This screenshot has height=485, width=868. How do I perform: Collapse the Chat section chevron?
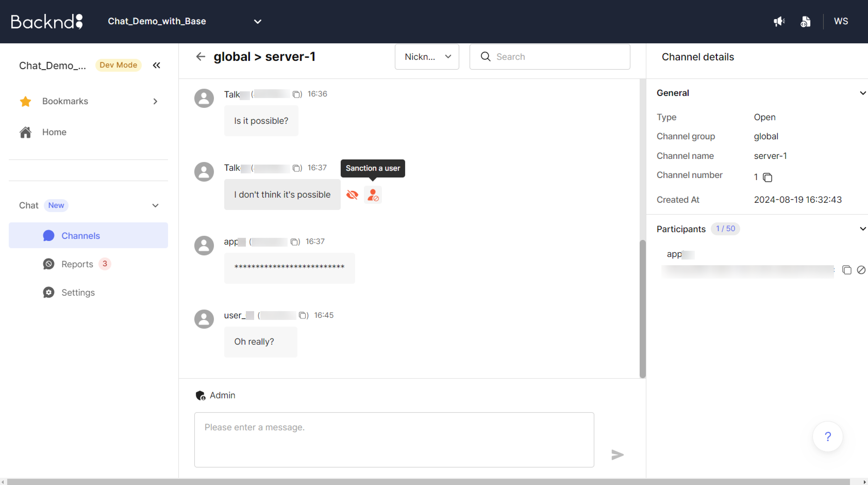[155, 205]
